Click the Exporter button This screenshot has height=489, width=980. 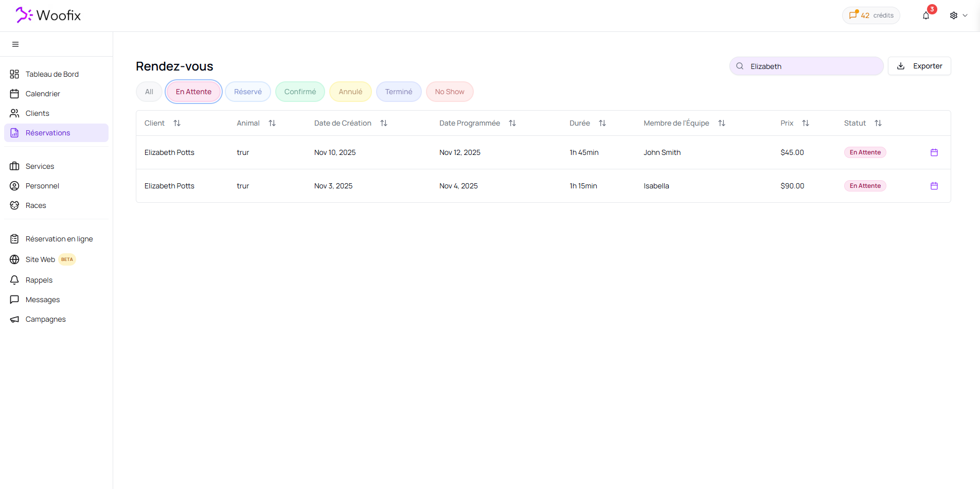coord(919,66)
